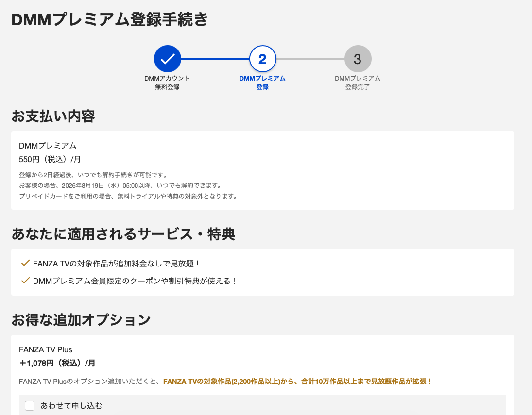Click the あなたに適用されるサービス・特典 heading
This screenshot has height=415, width=532.
(x=123, y=234)
